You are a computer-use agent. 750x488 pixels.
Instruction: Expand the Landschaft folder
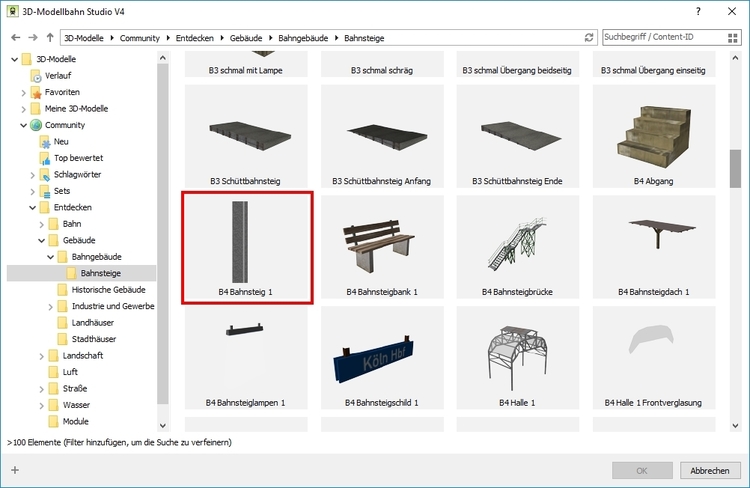click(x=41, y=356)
